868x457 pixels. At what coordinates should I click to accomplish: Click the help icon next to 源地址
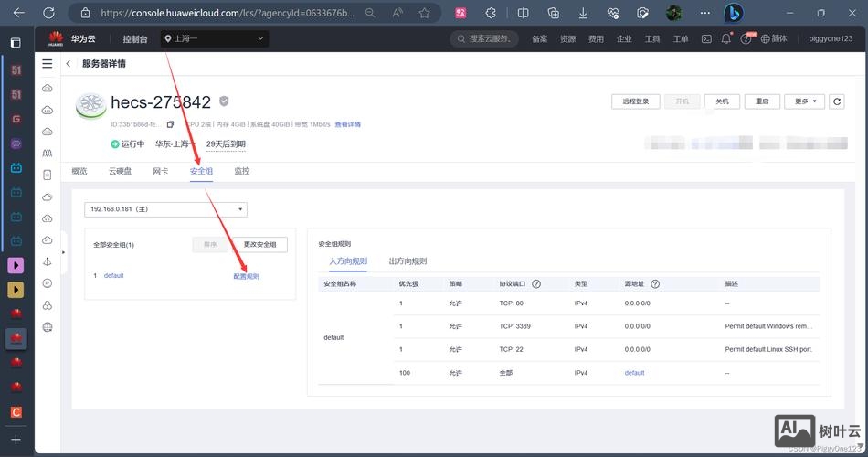655,284
